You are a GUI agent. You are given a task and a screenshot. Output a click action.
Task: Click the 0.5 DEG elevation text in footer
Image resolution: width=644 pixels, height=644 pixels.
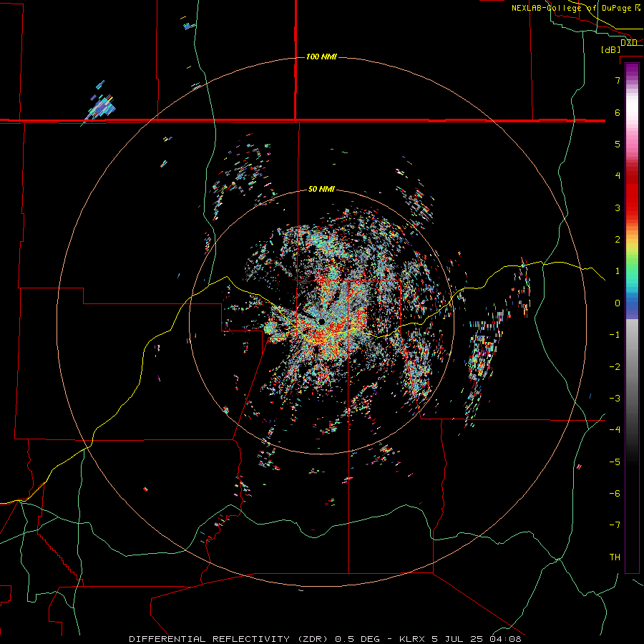coord(358,639)
